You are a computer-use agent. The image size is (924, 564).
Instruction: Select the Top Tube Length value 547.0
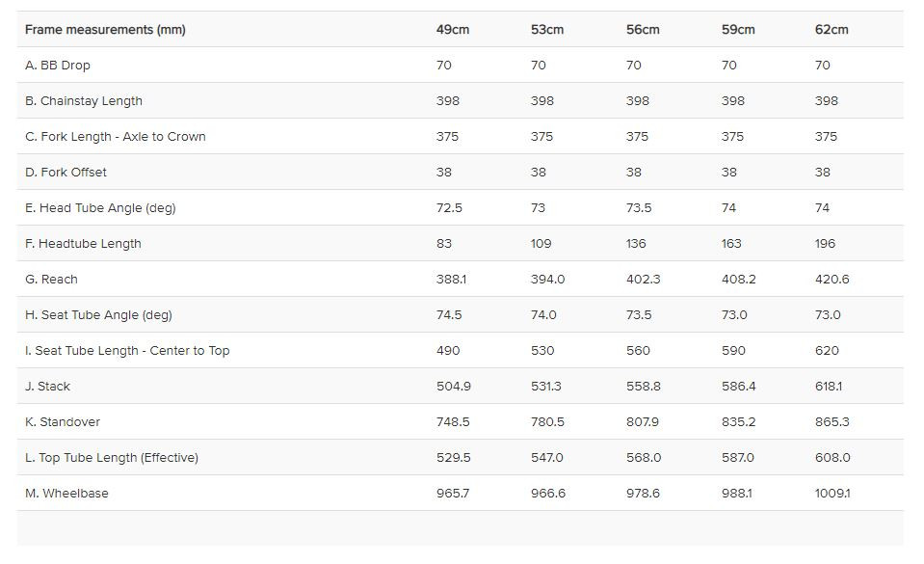point(547,458)
